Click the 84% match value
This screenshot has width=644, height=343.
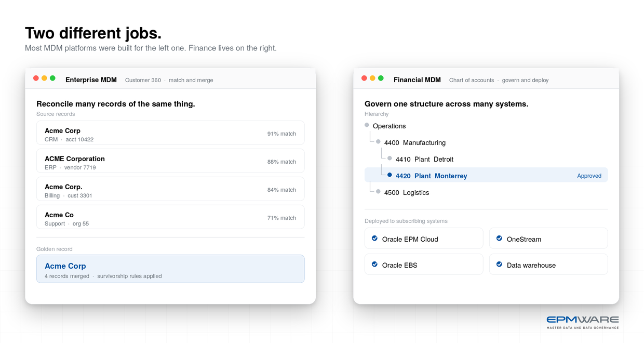click(281, 190)
